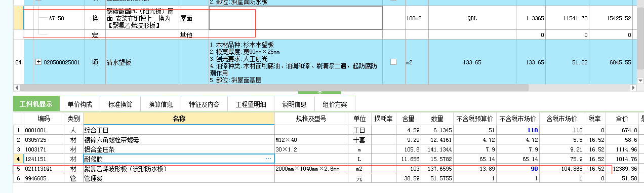Click the 名称 column header
Image resolution: width=644 pixels, height=193 pixels.
pyautogui.click(x=179, y=119)
